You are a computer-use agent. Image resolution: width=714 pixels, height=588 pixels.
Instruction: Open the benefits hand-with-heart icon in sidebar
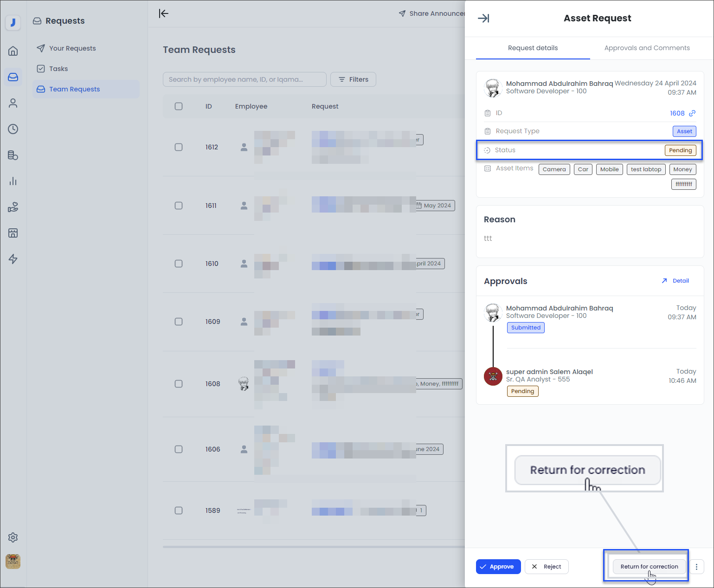13,207
